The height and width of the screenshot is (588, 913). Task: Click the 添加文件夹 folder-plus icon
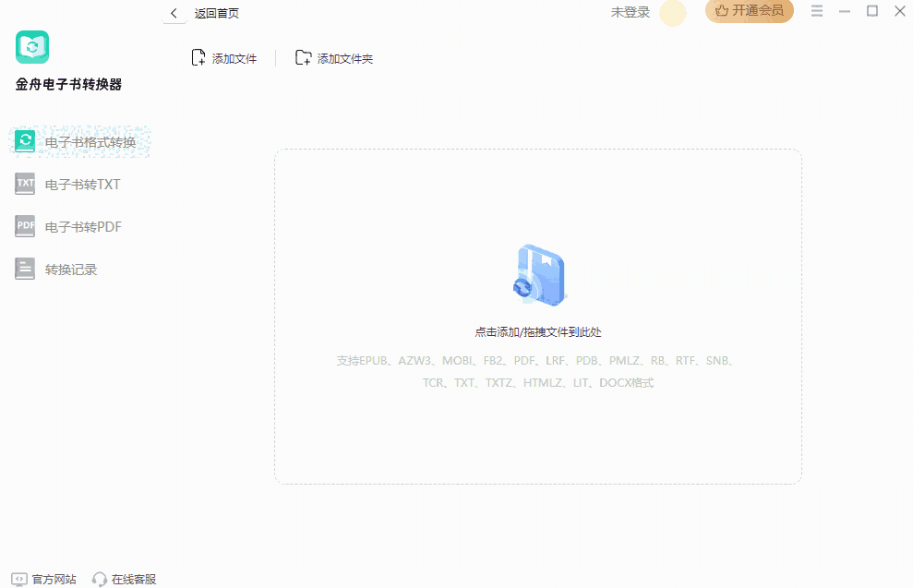pos(303,56)
